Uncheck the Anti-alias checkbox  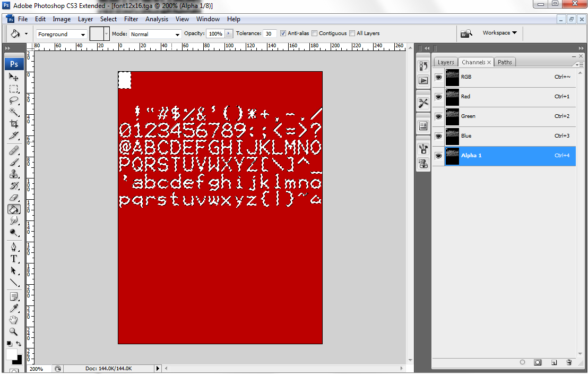[283, 33]
